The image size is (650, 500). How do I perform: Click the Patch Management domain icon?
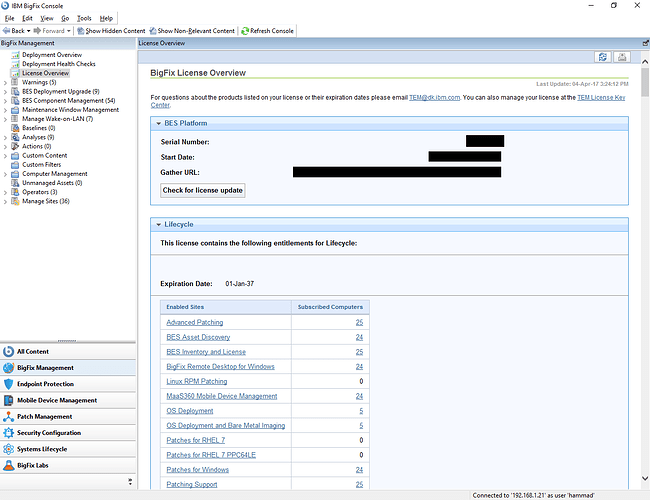point(8,417)
